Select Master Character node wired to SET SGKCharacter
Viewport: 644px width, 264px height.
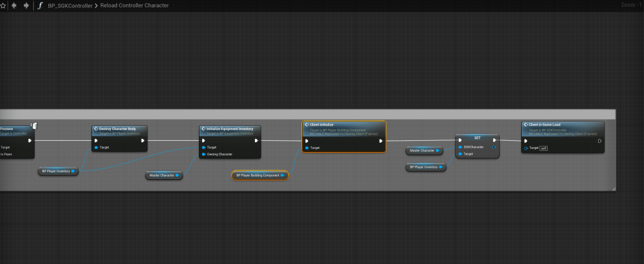pyautogui.click(x=424, y=150)
